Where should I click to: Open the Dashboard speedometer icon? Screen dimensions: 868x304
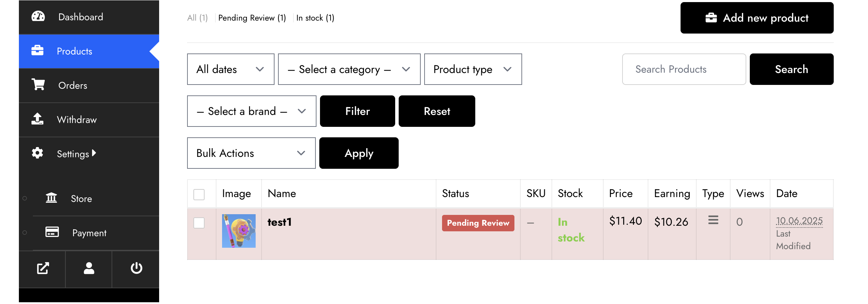coord(38,16)
